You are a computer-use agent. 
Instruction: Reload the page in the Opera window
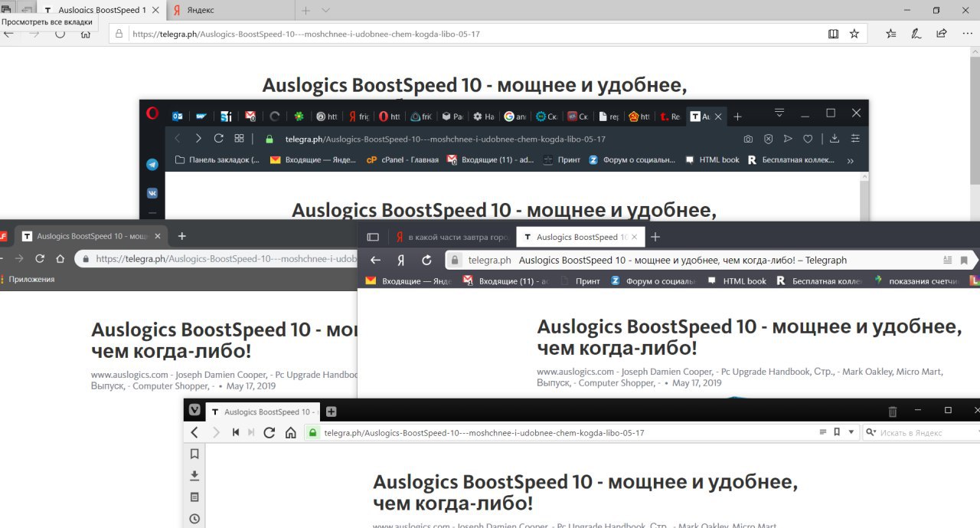tap(218, 139)
